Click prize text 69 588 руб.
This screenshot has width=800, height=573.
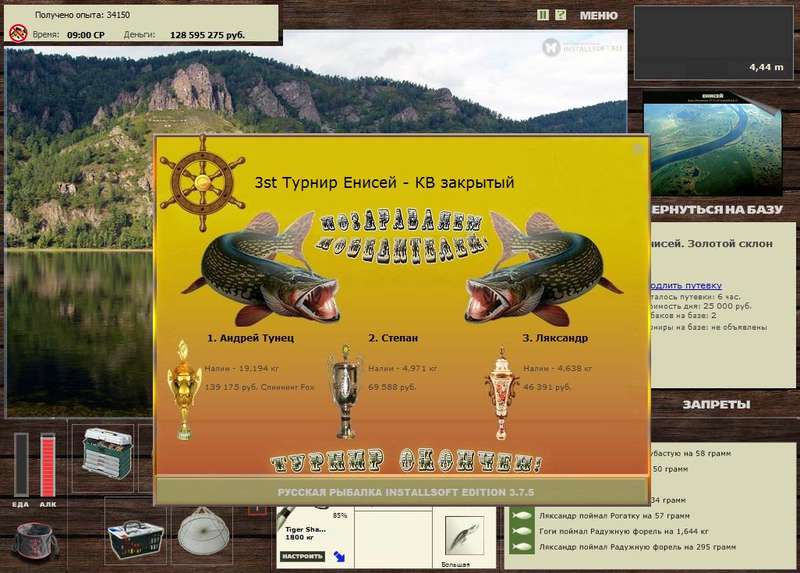point(392,387)
